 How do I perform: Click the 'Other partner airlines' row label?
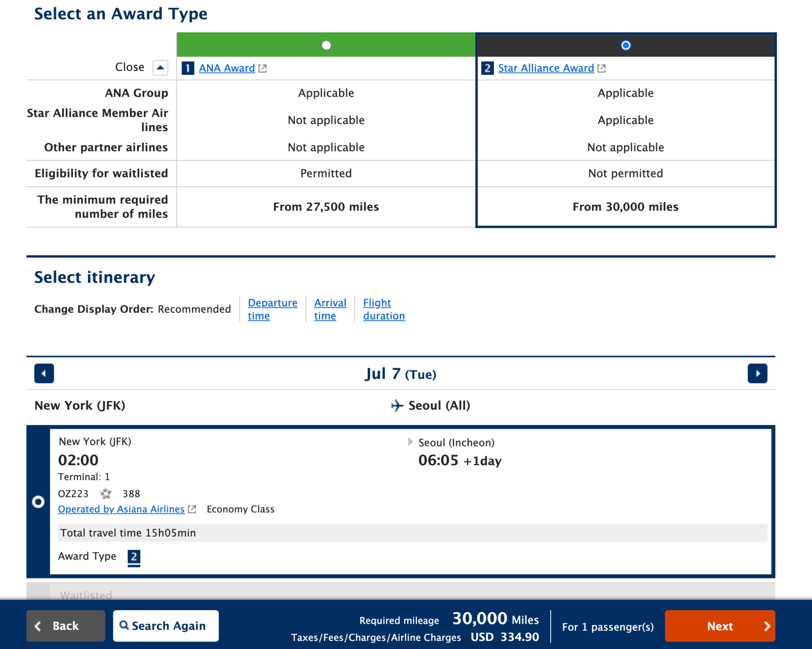click(x=106, y=147)
